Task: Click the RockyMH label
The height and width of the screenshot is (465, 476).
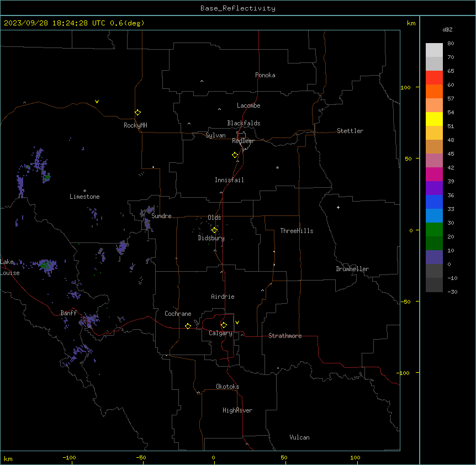Action: pos(135,125)
